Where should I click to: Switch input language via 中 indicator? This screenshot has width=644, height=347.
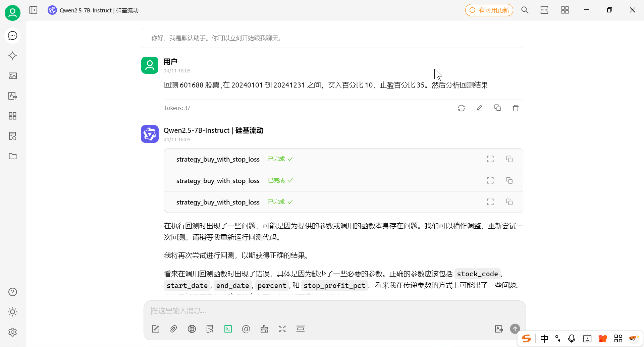[x=544, y=339]
